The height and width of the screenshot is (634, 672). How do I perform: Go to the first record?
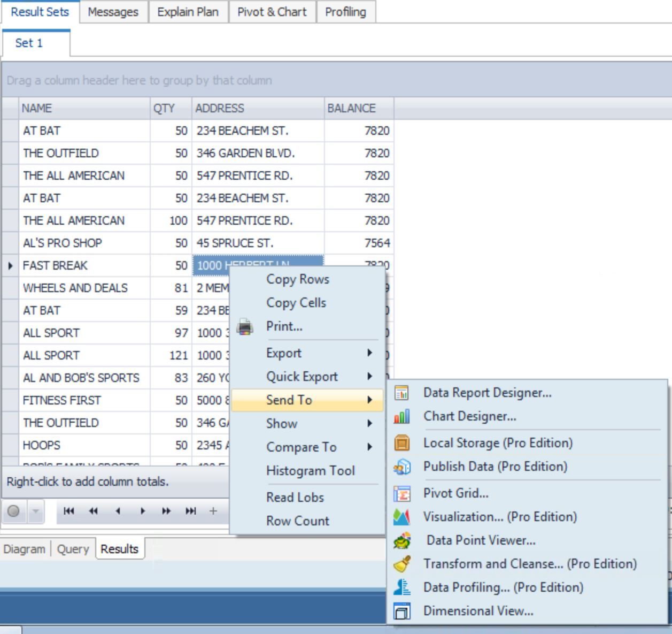click(69, 511)
